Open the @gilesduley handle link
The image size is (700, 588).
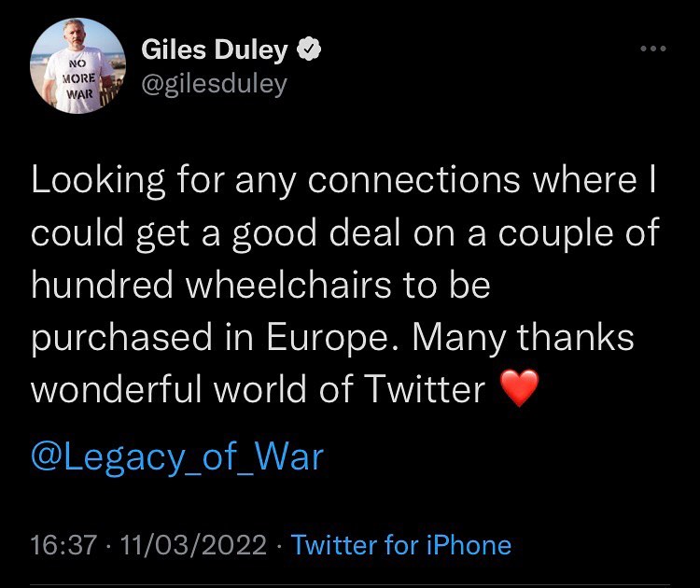[215, 84]
